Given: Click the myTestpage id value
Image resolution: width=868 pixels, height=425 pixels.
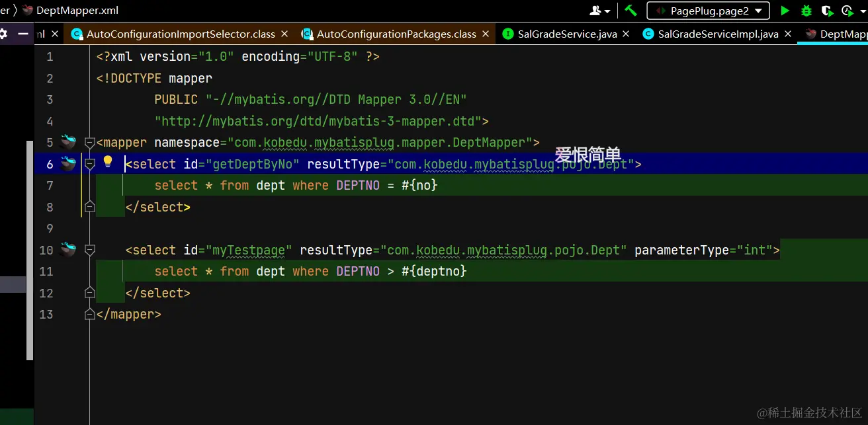Looking at the screenshot, I should point(252,250).
